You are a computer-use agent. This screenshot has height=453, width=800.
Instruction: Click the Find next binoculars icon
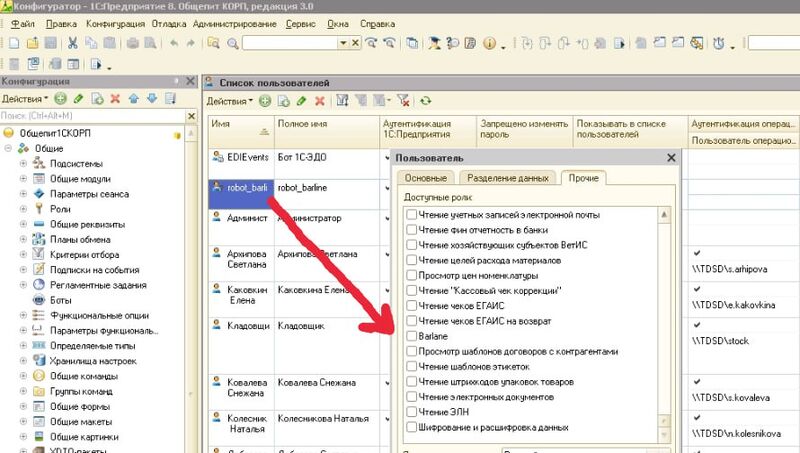click(371, 43)
